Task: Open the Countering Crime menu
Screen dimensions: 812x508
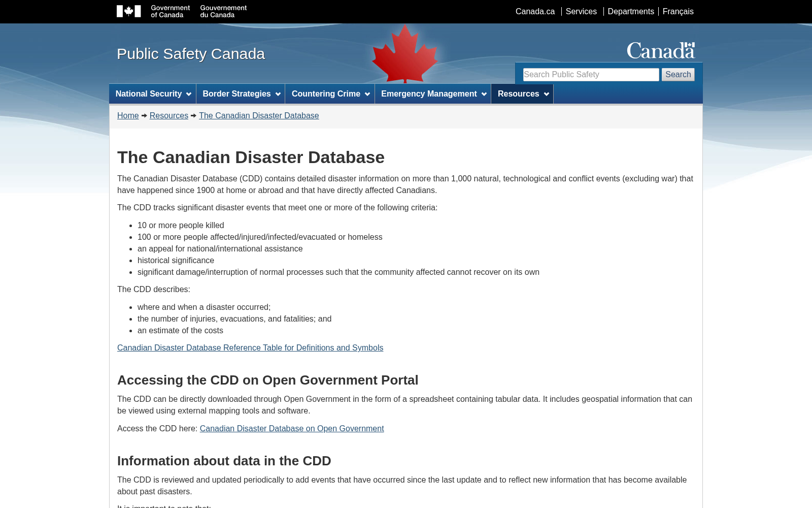Action: click(x=330, y=94)
